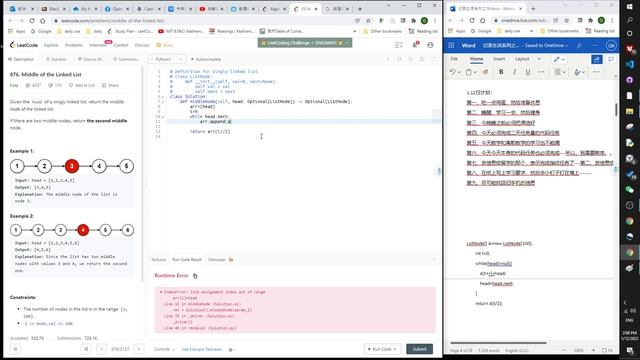640x360 pixels.
Task: Open Paste dropdown arrow in Word
Action: pyautogui.click(x=476, y=72)
